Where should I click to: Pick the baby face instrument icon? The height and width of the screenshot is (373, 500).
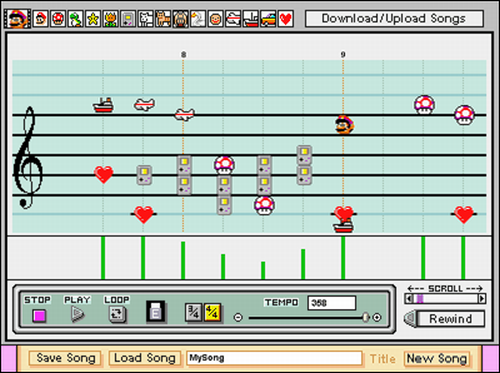click(x=216, y=18)
